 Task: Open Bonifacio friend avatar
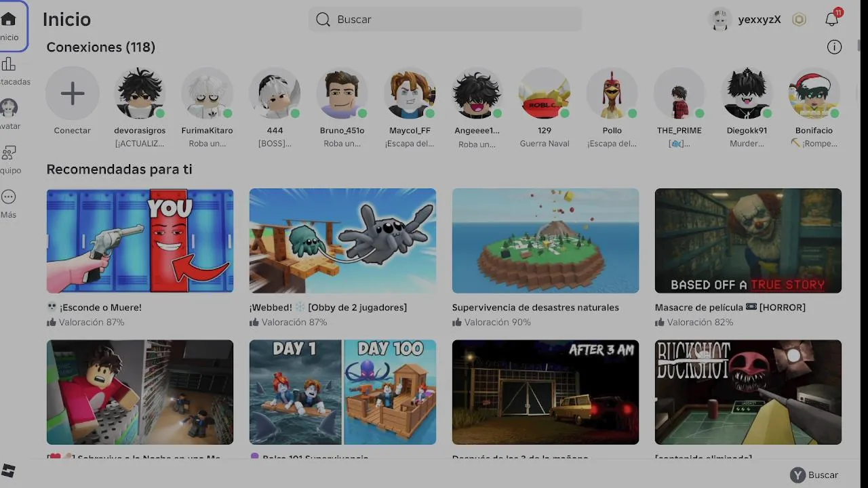point(814,94)
